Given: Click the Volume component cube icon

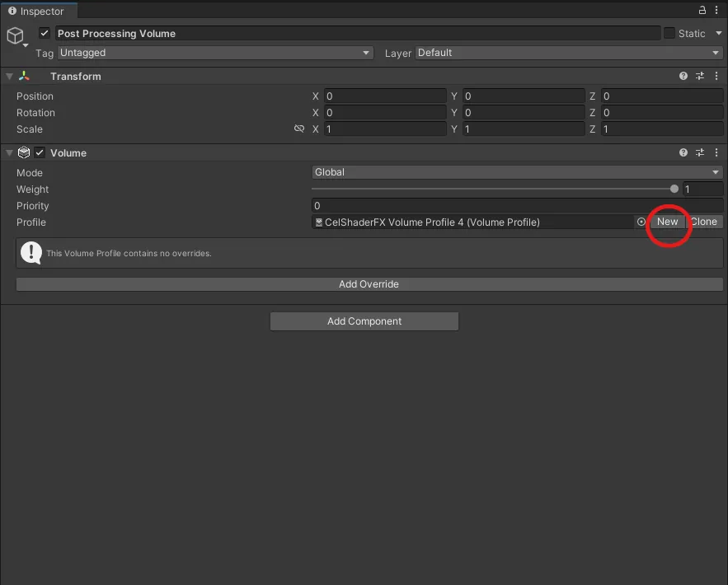Looking at the screenshot, I should [24, 152].
